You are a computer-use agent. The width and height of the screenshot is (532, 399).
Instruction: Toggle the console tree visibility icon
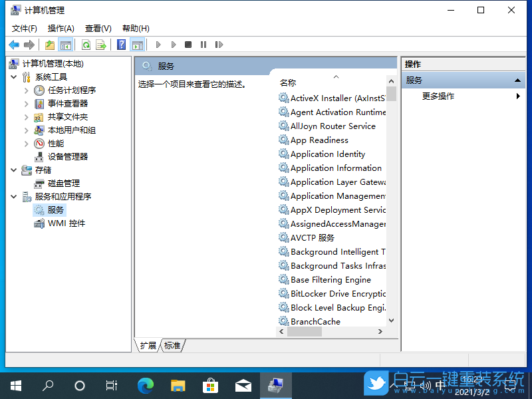pos(64,45)
